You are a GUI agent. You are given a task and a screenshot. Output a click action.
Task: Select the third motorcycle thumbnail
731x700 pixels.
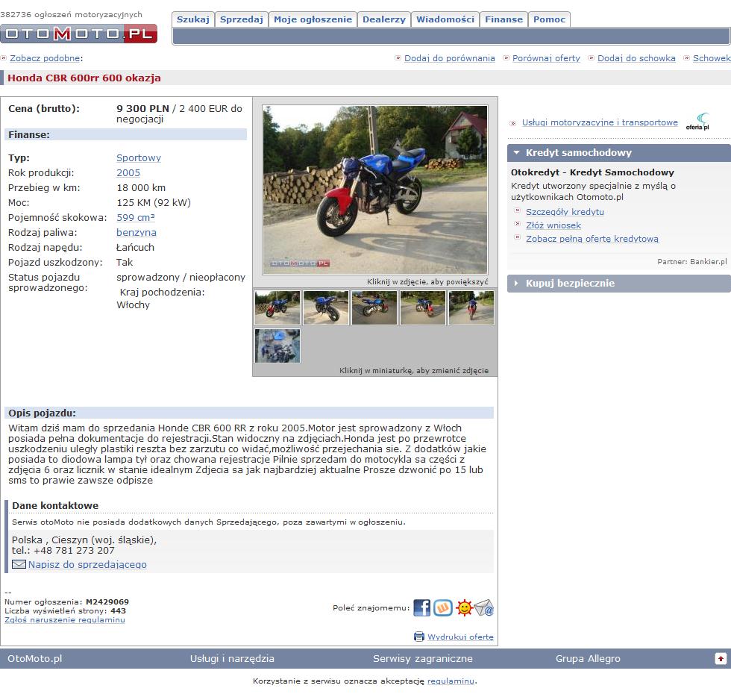(x=374, y=307)
